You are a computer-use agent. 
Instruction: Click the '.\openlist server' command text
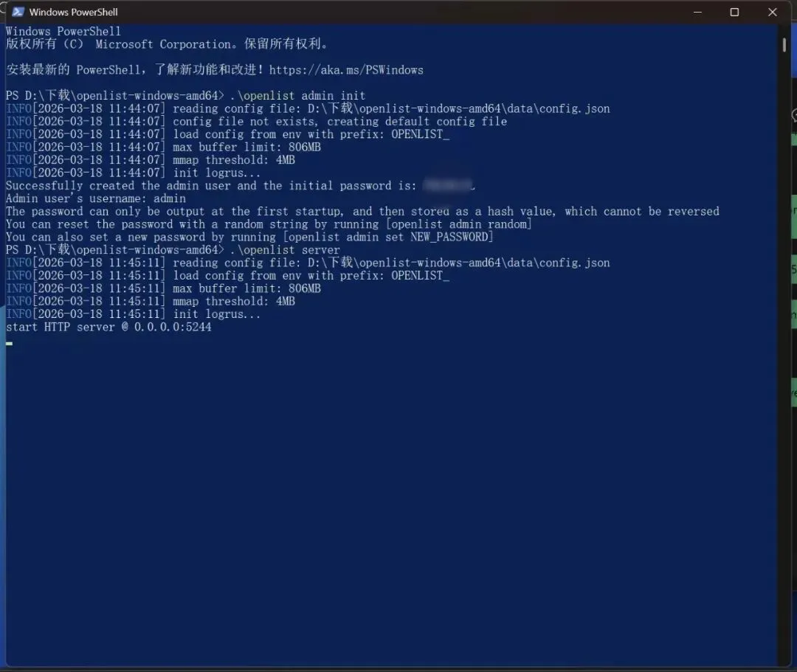coord(285,250)
